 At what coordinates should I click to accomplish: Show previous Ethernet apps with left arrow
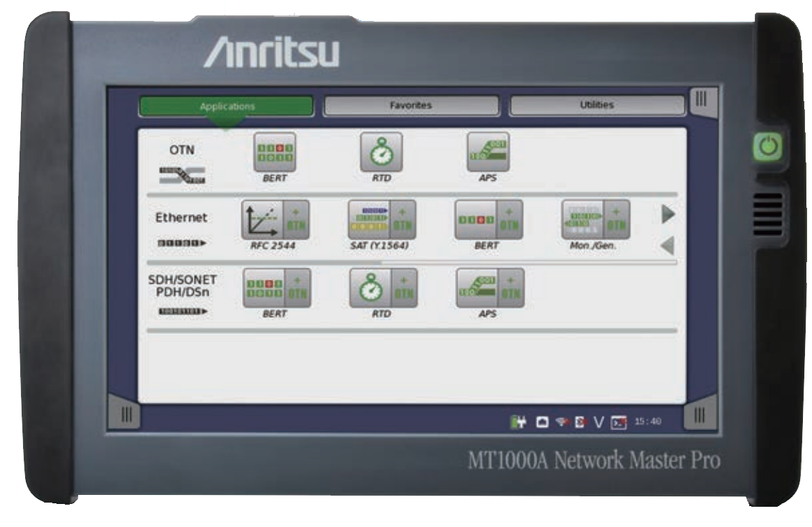pos(668,245)
